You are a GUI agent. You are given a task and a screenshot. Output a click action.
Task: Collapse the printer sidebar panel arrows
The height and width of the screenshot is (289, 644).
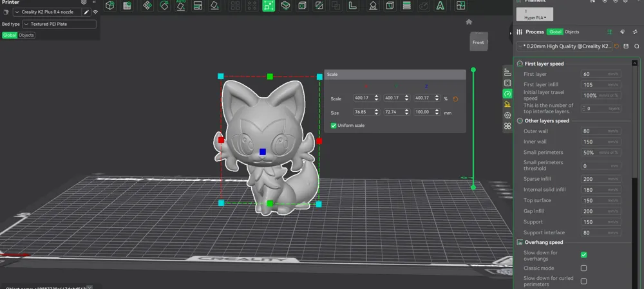(94, 2)
